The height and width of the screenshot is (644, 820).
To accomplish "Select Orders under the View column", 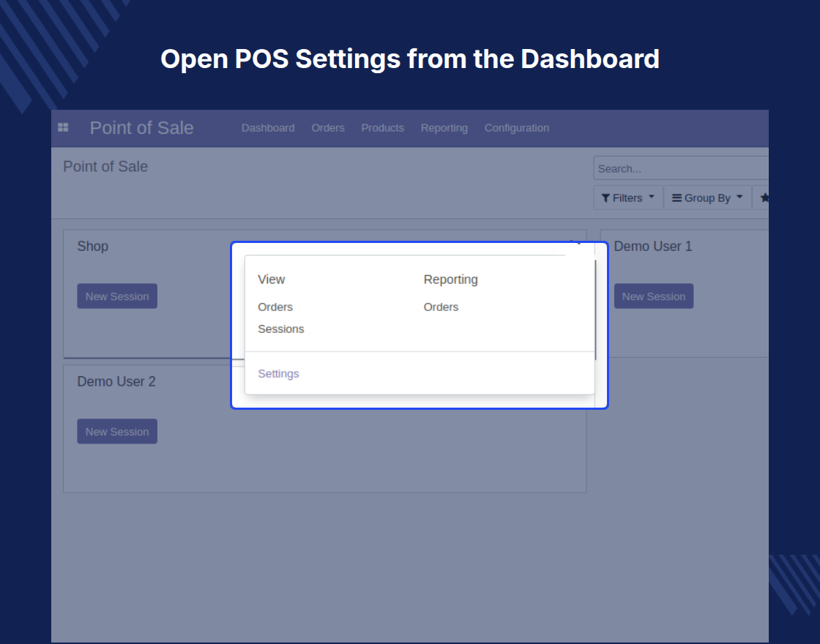I will (x=275, y=307).
